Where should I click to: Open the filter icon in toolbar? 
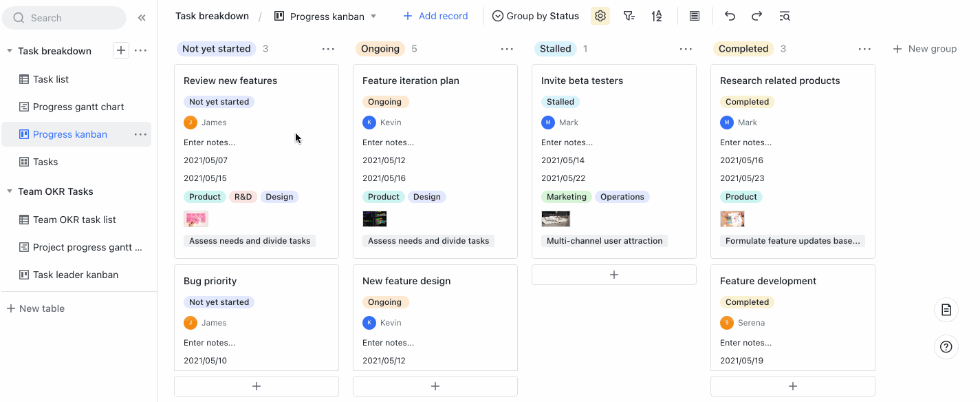tap(629, 16)
